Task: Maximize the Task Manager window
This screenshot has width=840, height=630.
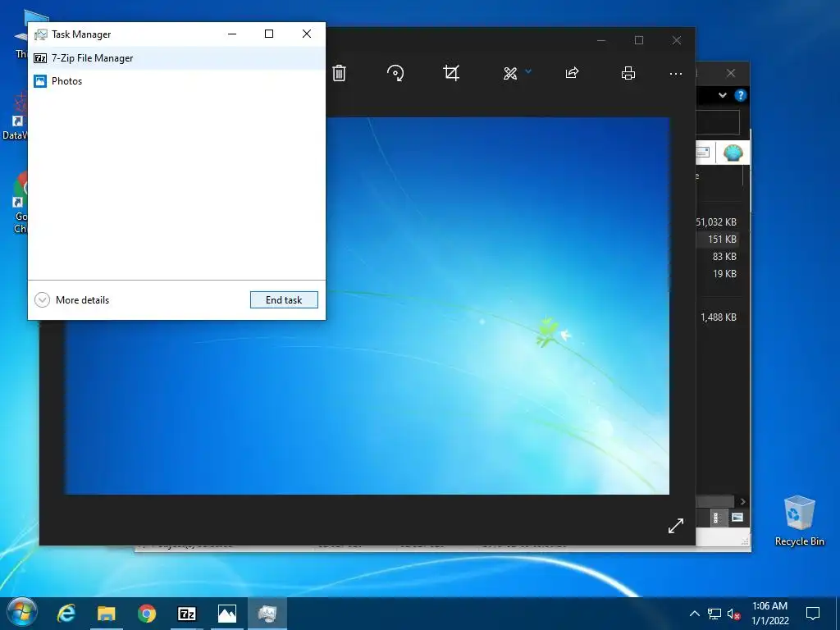Action: 269,34
